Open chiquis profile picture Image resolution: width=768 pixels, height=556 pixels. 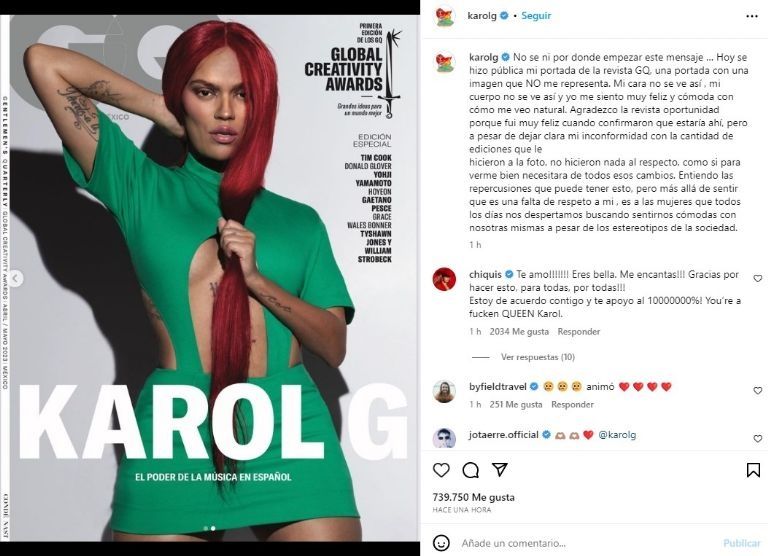[x=444, y=279]
